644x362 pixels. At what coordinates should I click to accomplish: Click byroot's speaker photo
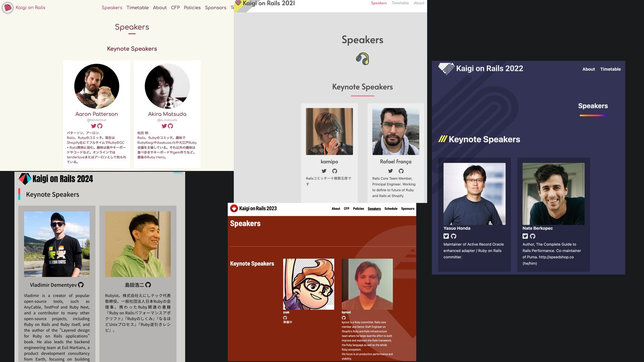point(367,284)
